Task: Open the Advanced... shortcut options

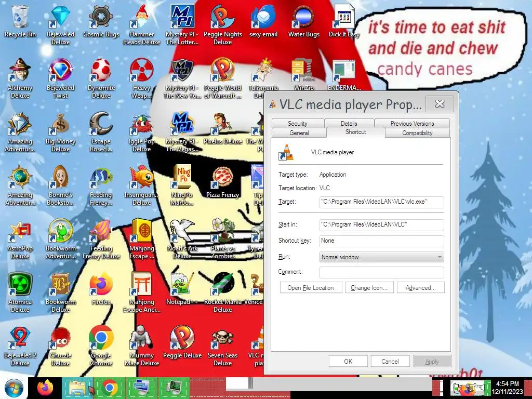Action: [421, 288]
